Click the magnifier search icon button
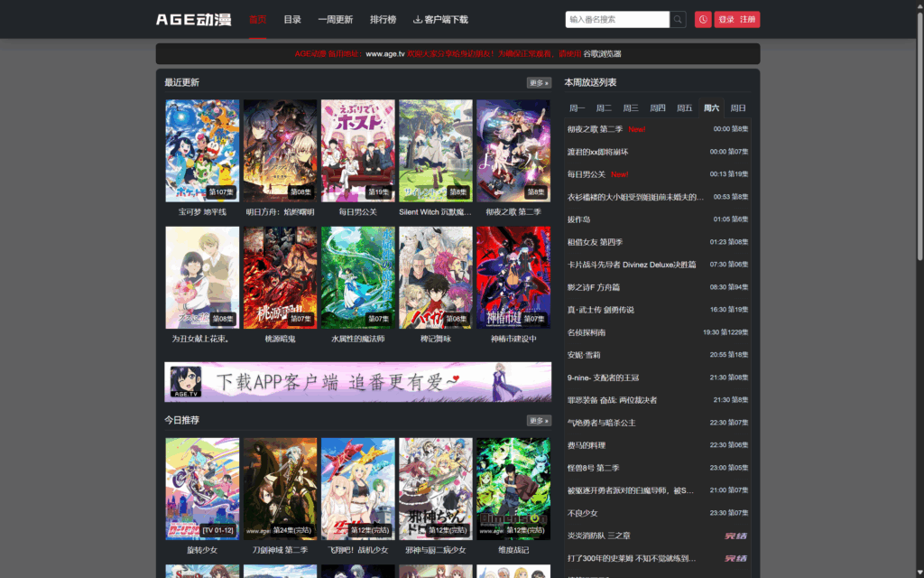 tap(678, 20)
